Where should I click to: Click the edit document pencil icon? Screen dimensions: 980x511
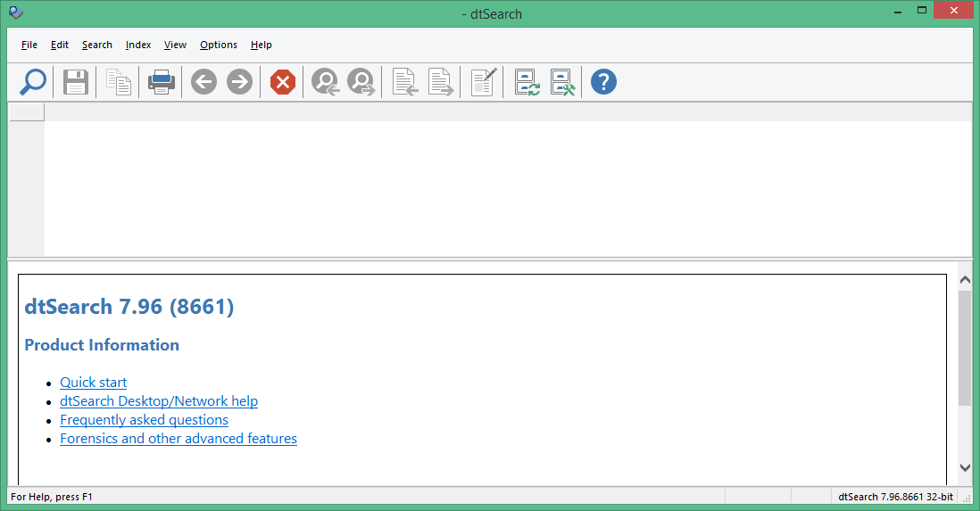(483, 82)
